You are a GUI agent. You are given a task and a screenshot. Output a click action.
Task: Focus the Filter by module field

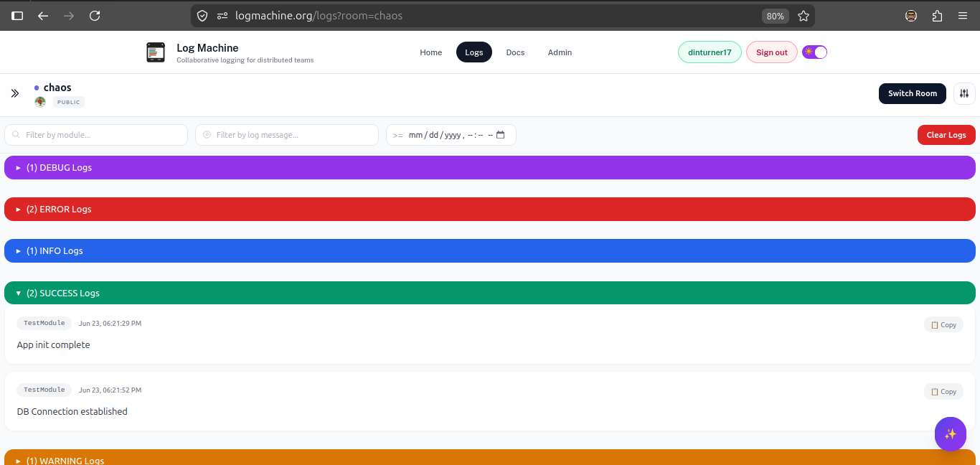96,135
